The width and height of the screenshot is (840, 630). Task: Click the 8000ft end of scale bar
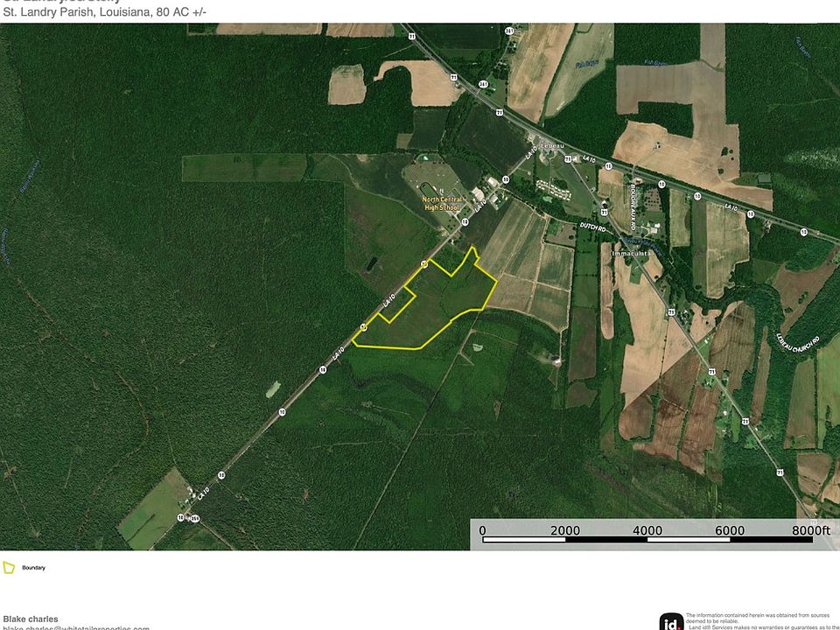click(810, 530)
